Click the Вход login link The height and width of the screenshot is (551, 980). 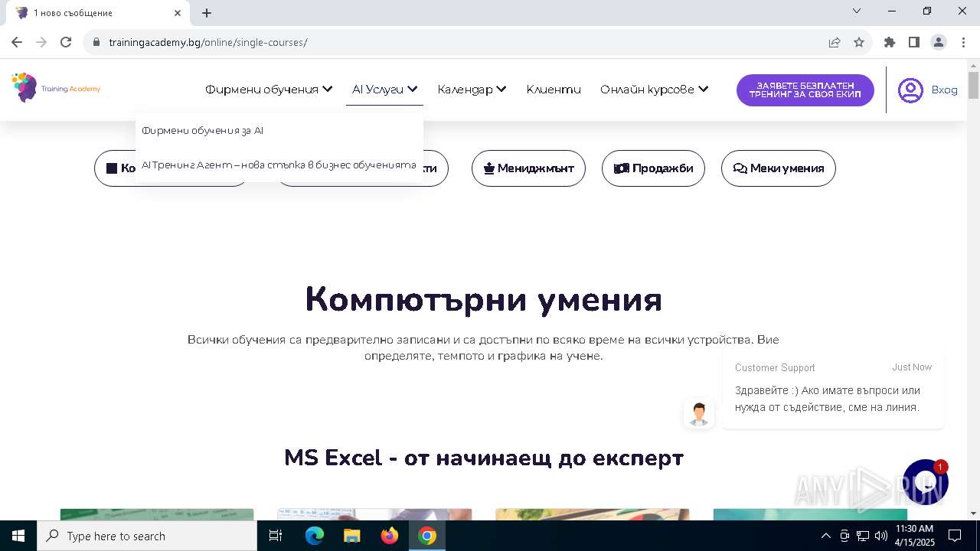tap(944, 90)
